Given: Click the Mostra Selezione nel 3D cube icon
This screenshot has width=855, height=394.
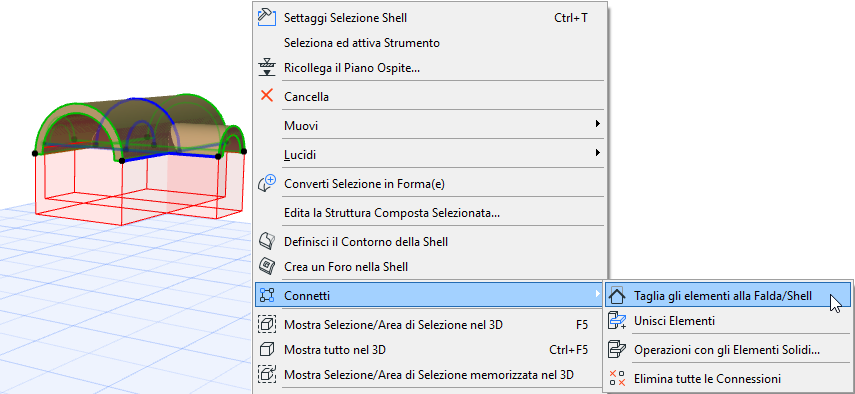Looking at the screenshot, I should click(x=267, y=325).
